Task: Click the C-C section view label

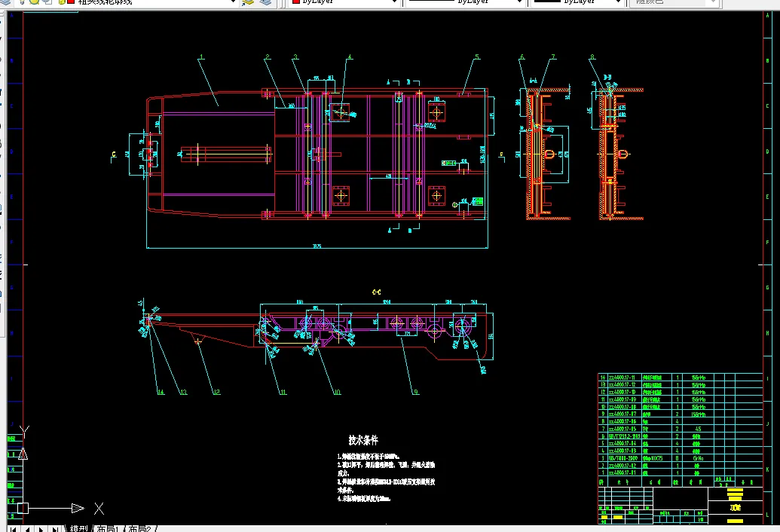Action: tap(377, 292)
